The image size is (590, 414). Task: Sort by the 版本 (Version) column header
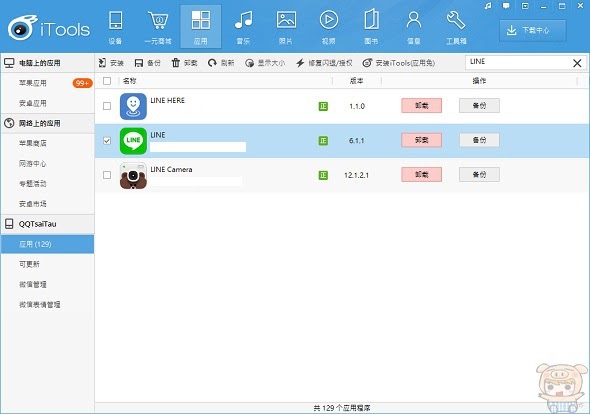click(x=356, y=81)
